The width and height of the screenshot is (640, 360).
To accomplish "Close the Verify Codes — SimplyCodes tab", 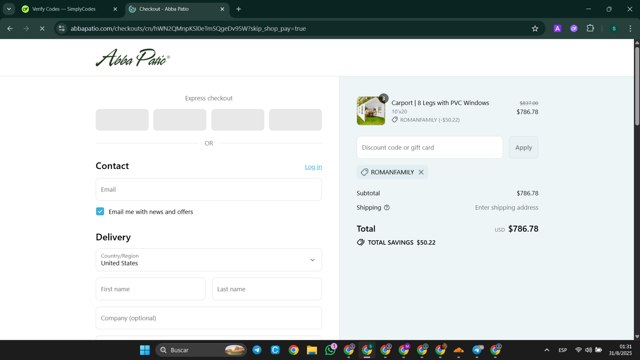I will 115,9.
